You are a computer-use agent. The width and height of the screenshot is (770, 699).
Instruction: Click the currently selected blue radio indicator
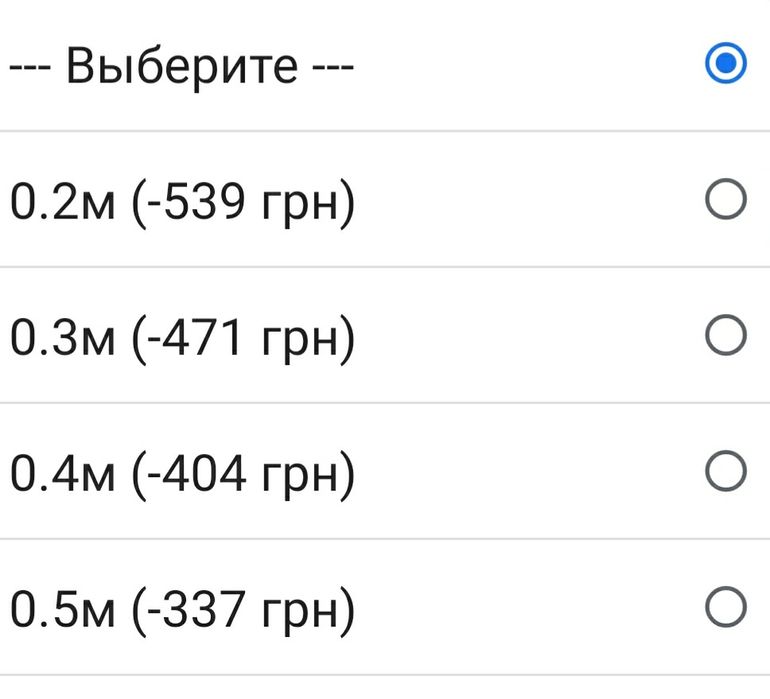725,66
